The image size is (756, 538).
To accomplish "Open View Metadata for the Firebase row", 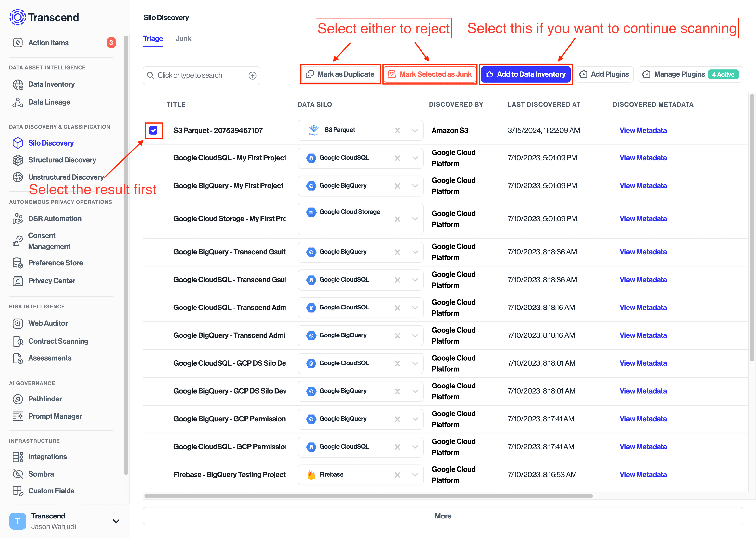I will (643, 475).
